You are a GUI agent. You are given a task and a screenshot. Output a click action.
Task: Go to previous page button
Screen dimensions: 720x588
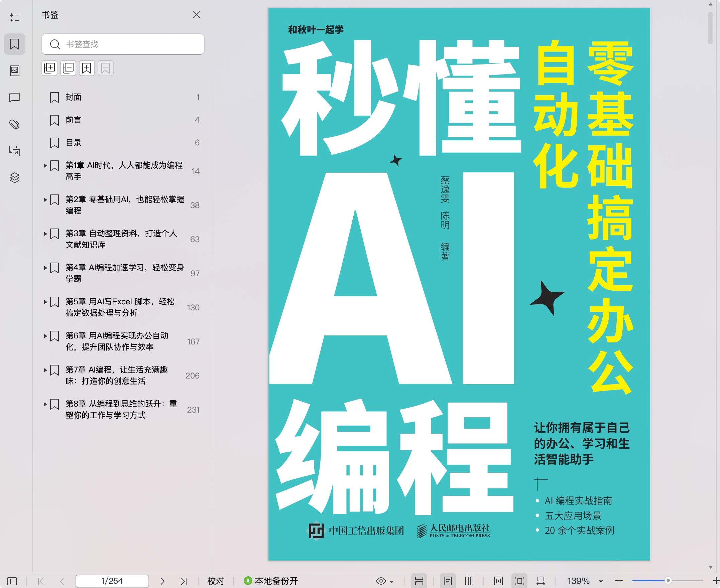click(62, 581)
